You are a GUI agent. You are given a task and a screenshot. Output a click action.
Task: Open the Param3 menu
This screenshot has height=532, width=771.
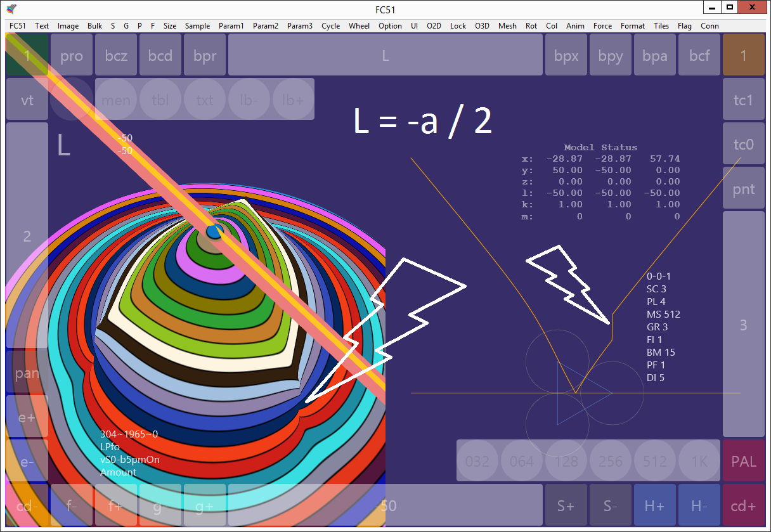point(300,26)
